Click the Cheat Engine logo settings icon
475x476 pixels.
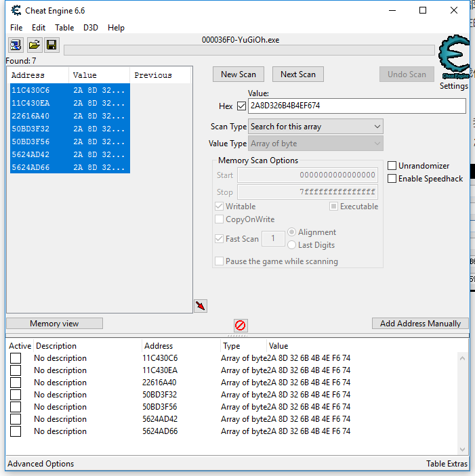point(454,57)
